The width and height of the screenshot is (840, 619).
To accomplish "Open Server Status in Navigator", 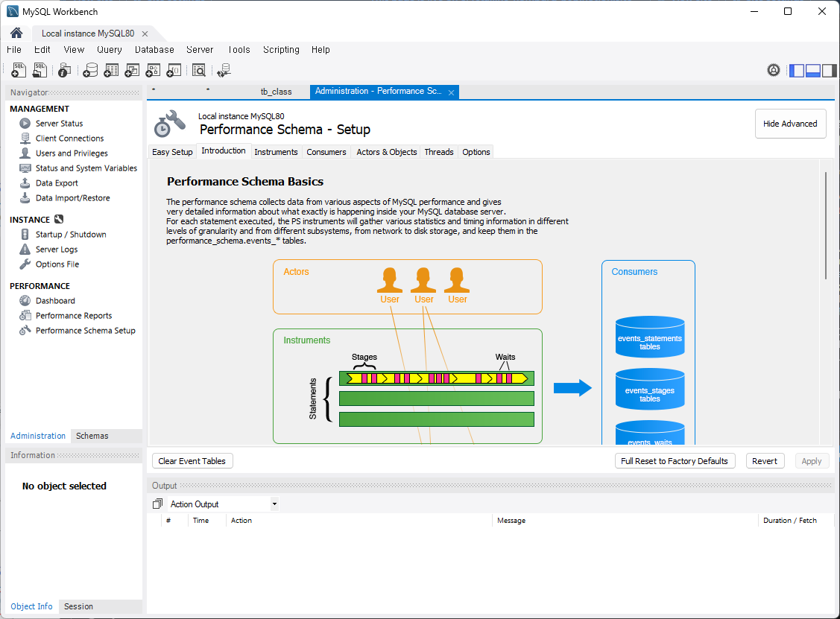I will (59, 123).
